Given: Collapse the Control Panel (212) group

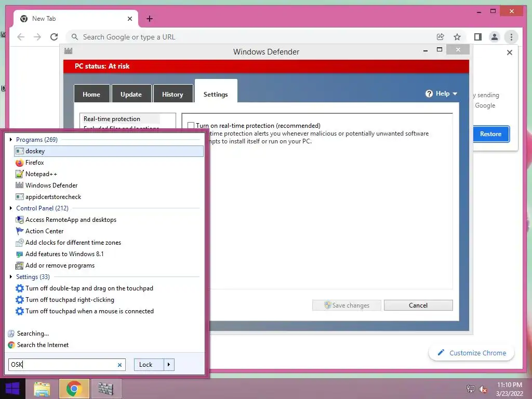Looking at the screenshot, I should coord(11,208).
